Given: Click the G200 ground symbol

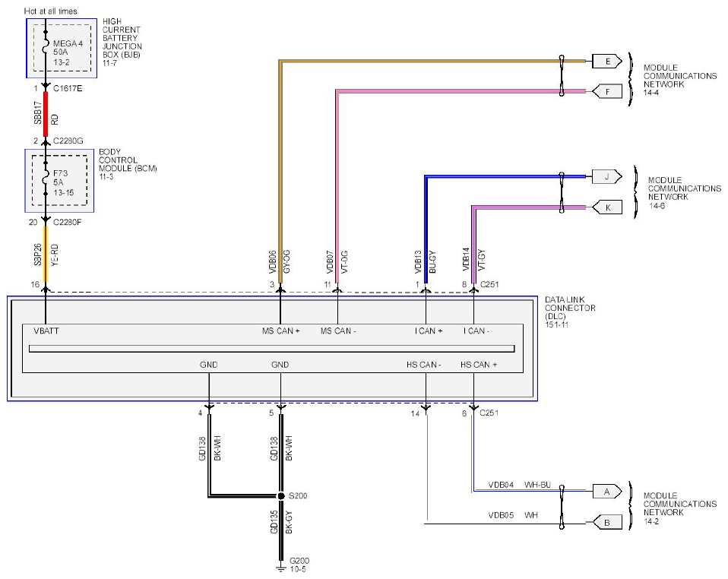Looking at the screenshot, I should (x=280, y=568).
